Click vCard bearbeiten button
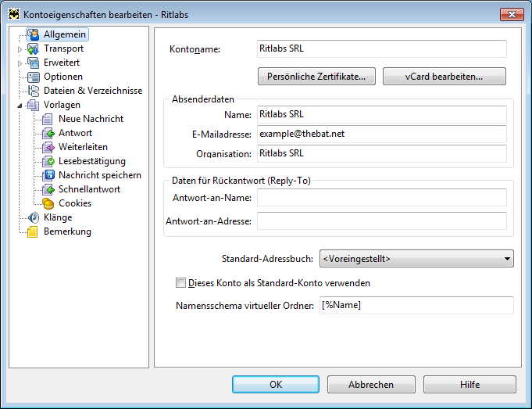 (x=445, y=77)
